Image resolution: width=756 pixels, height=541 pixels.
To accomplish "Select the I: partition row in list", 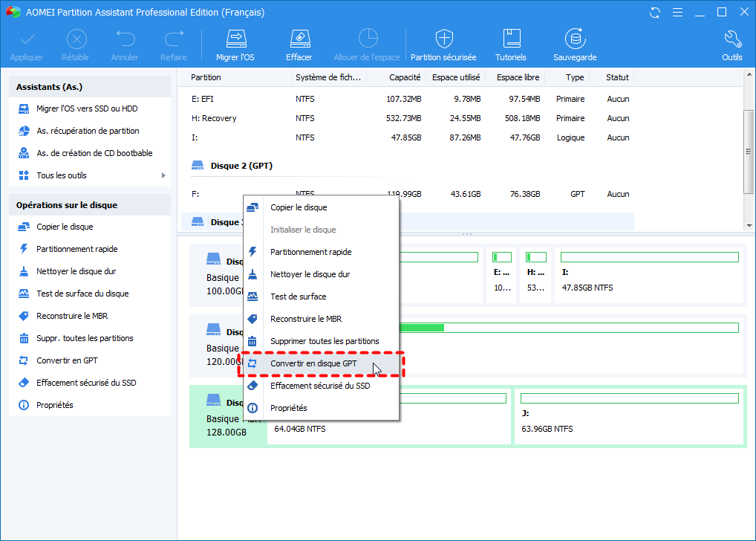I will click(x=408, y=137).
